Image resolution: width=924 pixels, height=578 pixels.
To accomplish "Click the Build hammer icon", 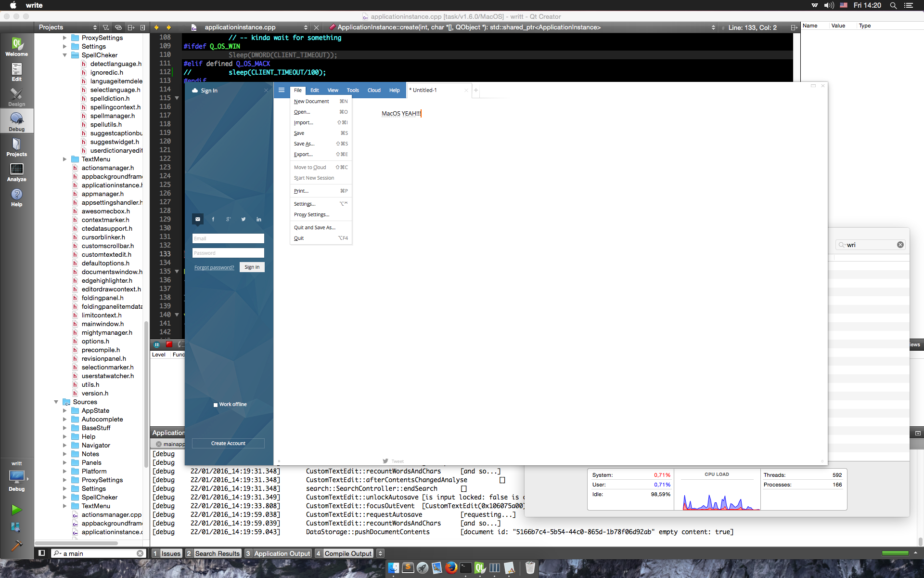I will pos(16,546).
